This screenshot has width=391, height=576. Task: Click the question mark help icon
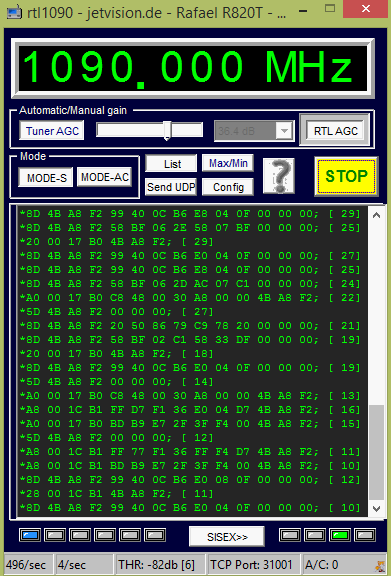tap(279, 176)
